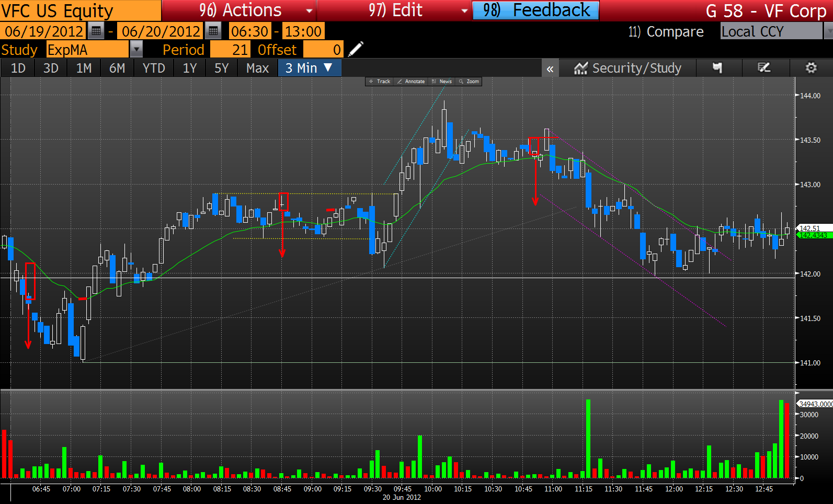
Task: Expand the Study type dropdown arrow
Action: tap(136, 50)
